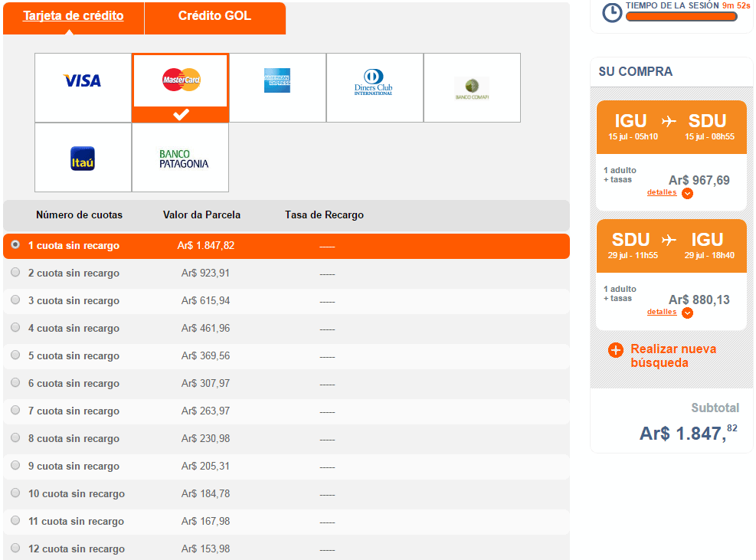Screen dimensions: 756x560
Task: Click the Ar$ 615,94 installment value
Action: click(x=205, y=300)
